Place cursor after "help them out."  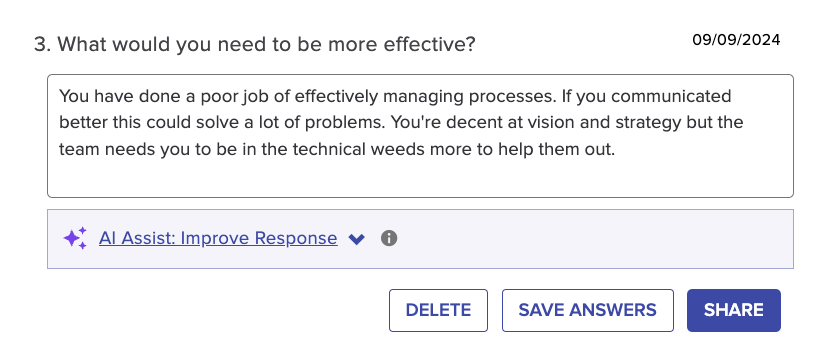[616, 149]
